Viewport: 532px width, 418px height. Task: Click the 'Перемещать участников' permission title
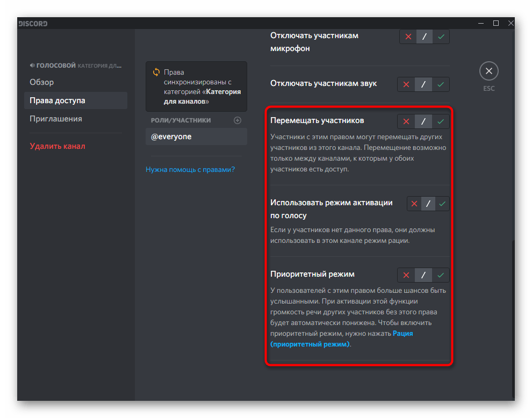[317, 120]
